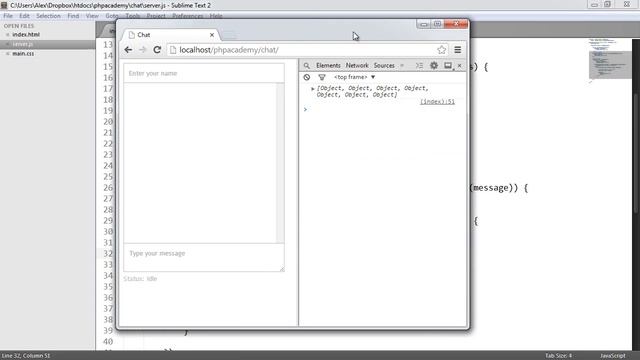Minimize the Chrome window
The image size is (640, 360).
(424, 24)
